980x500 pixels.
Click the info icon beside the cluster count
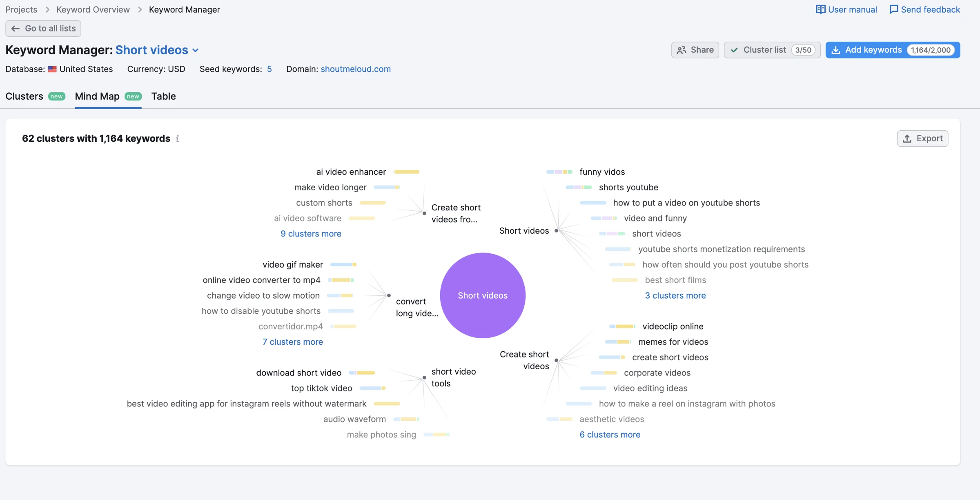pyautogui.click(x=178, y=139)
